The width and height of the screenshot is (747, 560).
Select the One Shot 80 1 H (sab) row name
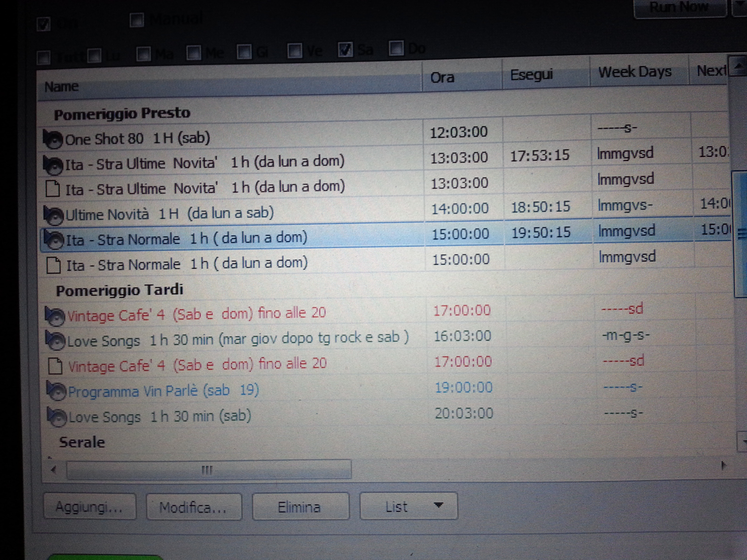click(138, 138)
